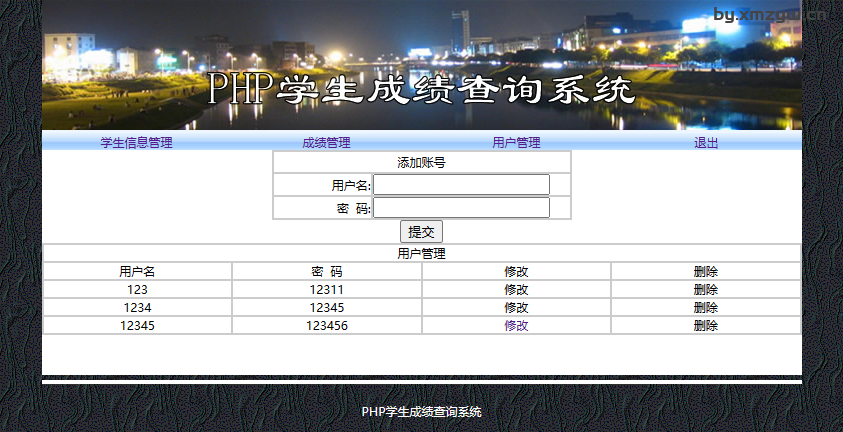Click 修改 for user 1234
The image size is (843, 432).
516,308
